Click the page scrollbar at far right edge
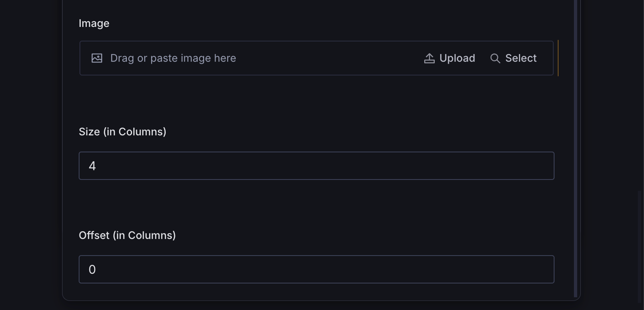 click(x=640, y=246)
